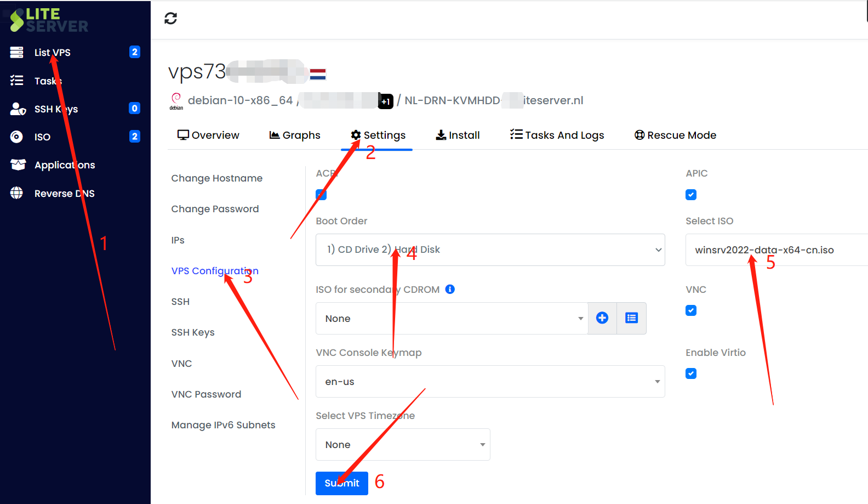Toggle the APIC checkbox
This screenshot has width=868, height=504.
pyautogui.click(x=691, y=195)
